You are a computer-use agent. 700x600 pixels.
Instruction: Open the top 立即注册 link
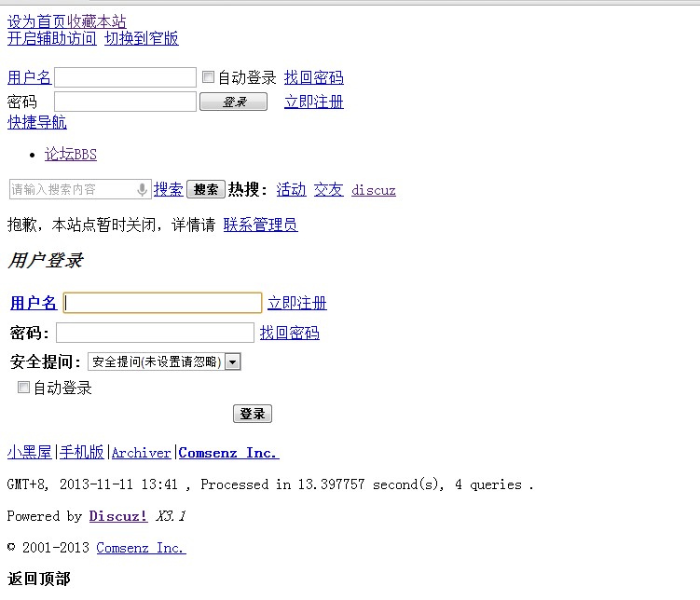pos(314,102)
